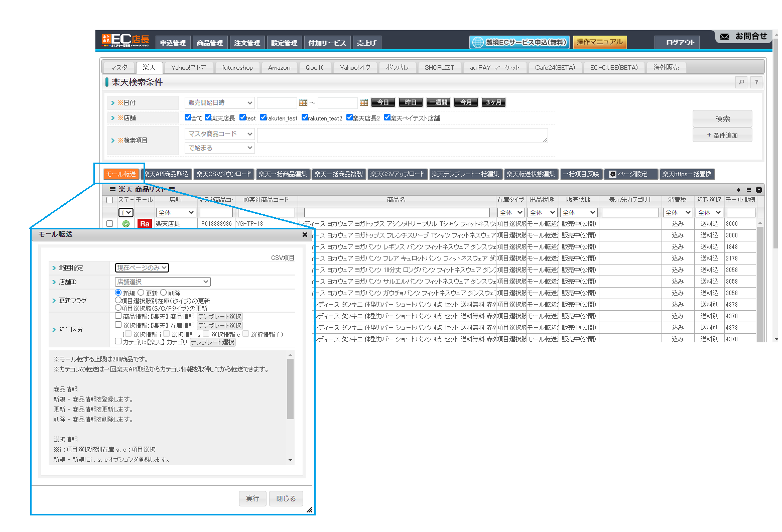782x532 pixels.
Task: Open the 販売開始日時 date type dropdown
Action: tap(220, 102)
